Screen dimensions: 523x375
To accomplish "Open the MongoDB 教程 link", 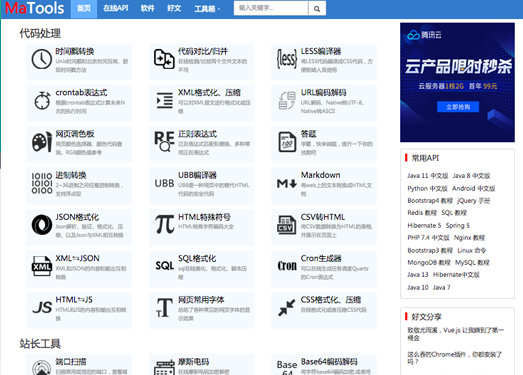I will click(x=429, y=263).
